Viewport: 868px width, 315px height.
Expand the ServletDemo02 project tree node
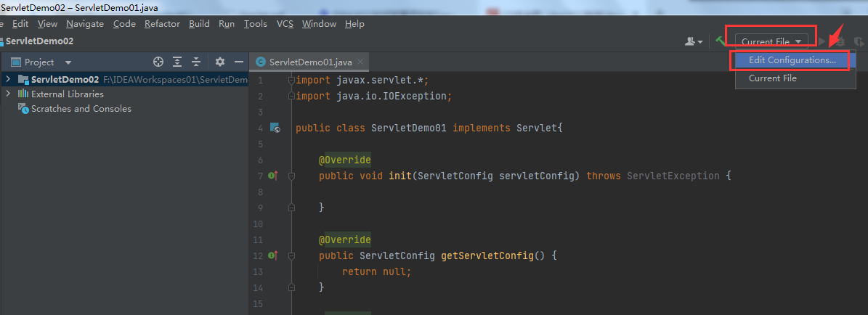tap(8, 79)
